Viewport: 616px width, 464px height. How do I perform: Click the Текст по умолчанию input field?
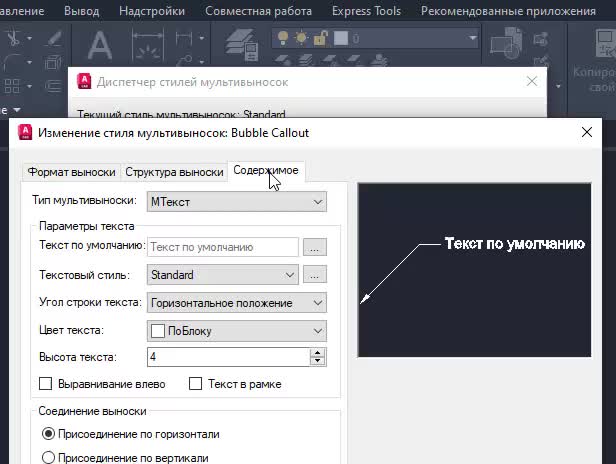tap(223, 247)
